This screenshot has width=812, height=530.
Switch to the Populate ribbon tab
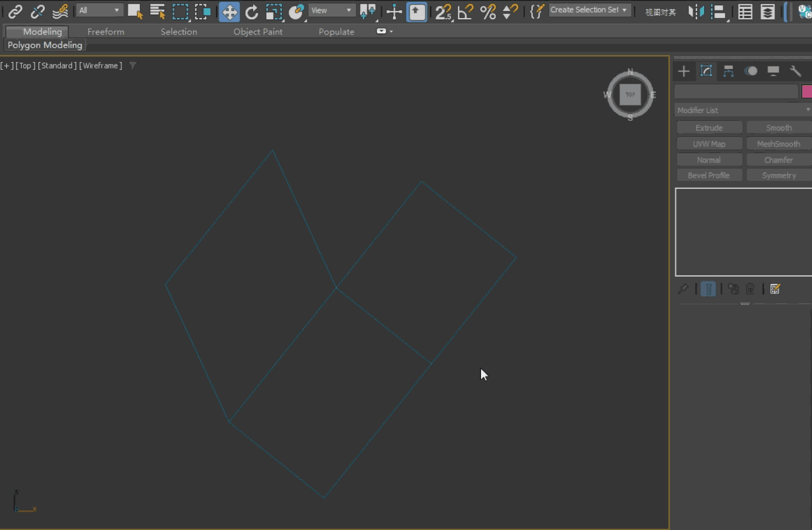tap(337, 31)
